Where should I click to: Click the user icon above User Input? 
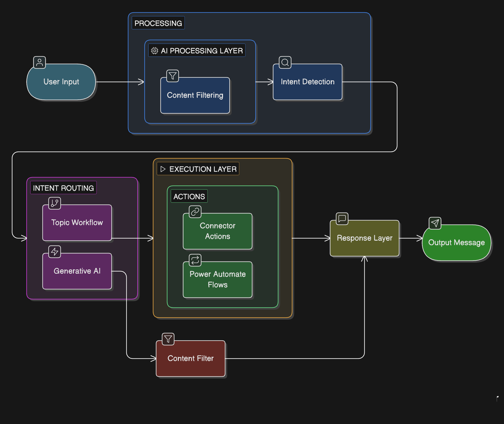39,62
